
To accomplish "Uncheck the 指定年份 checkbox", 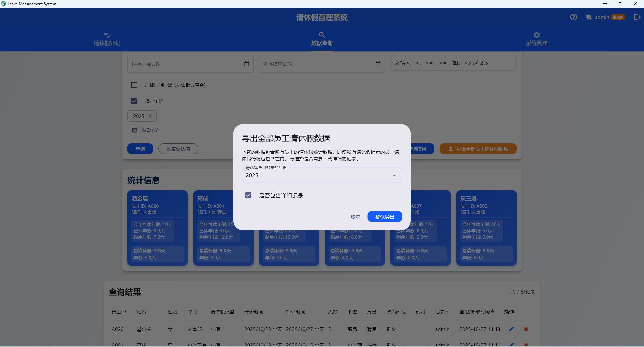I will click(x=134, y=101).
